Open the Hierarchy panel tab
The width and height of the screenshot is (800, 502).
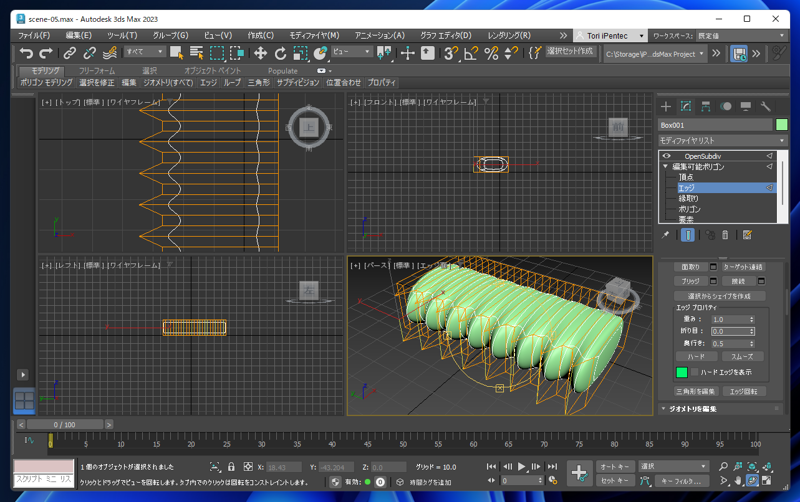tap(706, 106)
